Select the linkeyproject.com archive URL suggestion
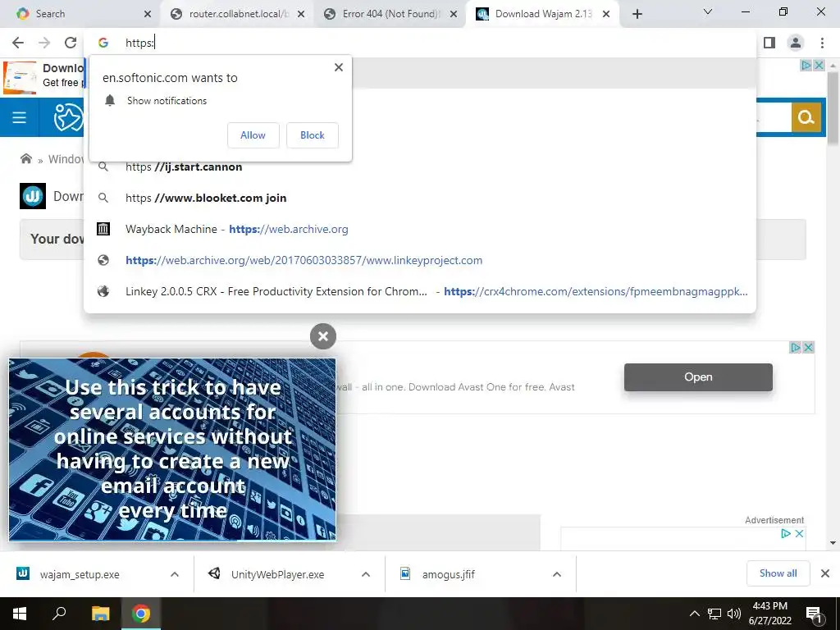Screen dimensions: 840x630 420,260
